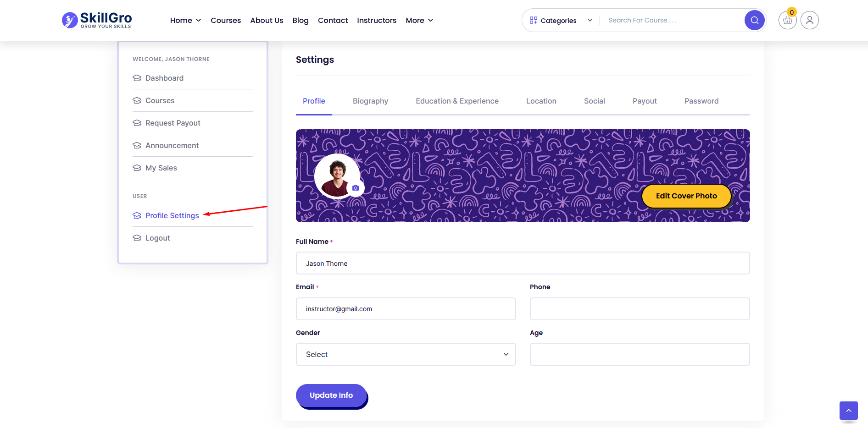Click the Phone input field
Viewport: 868px width, 428px height.
pyautogui.click(x=640, y=309)
